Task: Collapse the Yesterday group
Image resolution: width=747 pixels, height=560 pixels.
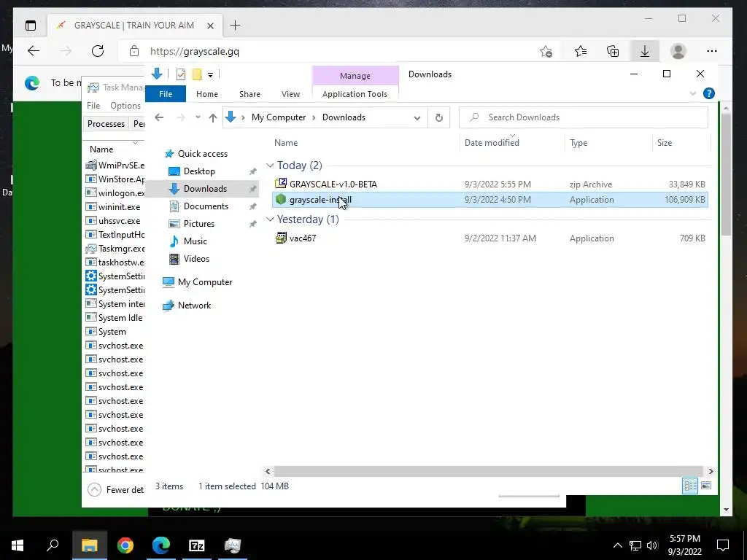Action: tap(270, 219)
